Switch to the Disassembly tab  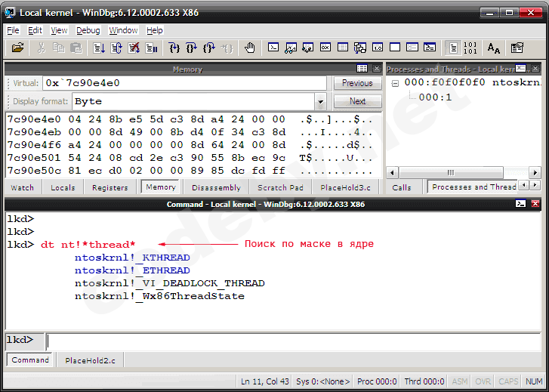pyautogui.click(x=216, y=188)
